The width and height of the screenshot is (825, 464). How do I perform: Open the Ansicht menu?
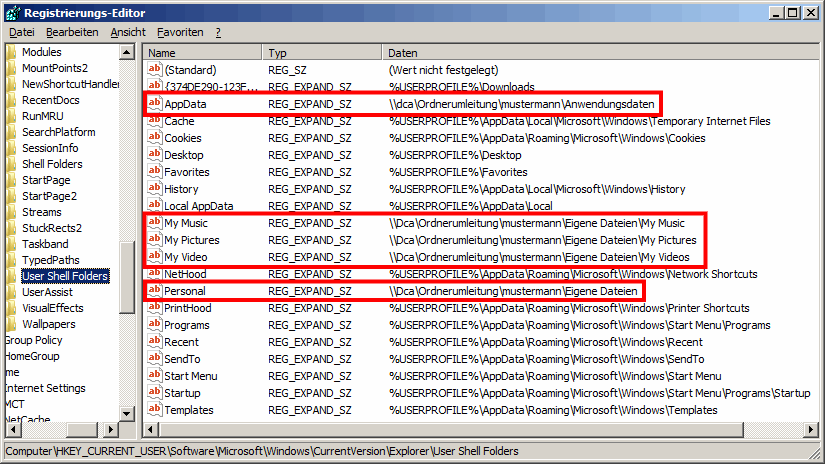[x=128, y=32]
